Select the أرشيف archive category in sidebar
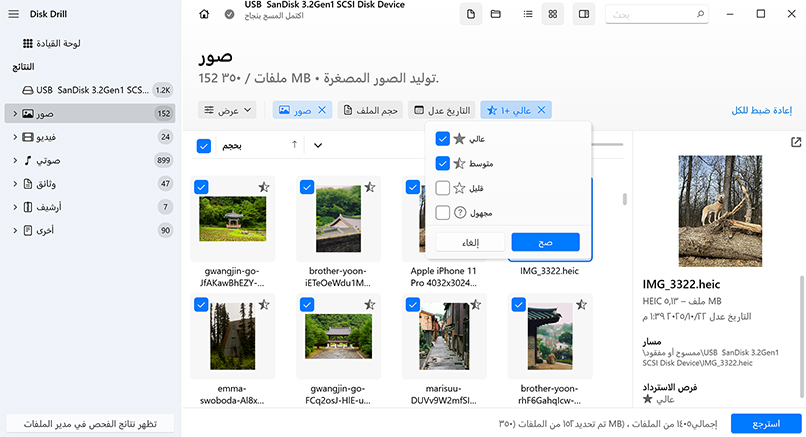The height and width of the screenshot is (437, 806). (x=90, y=207)
